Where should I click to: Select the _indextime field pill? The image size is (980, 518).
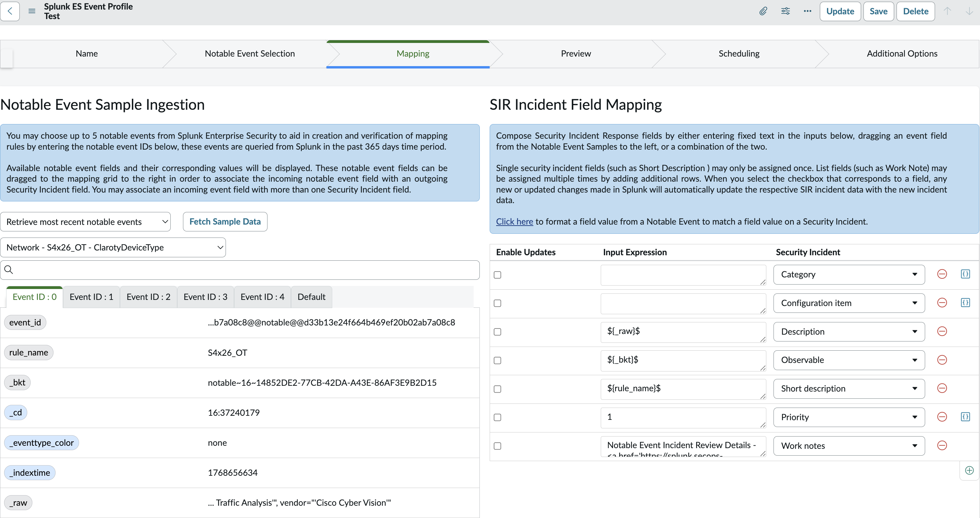point(30,473)
